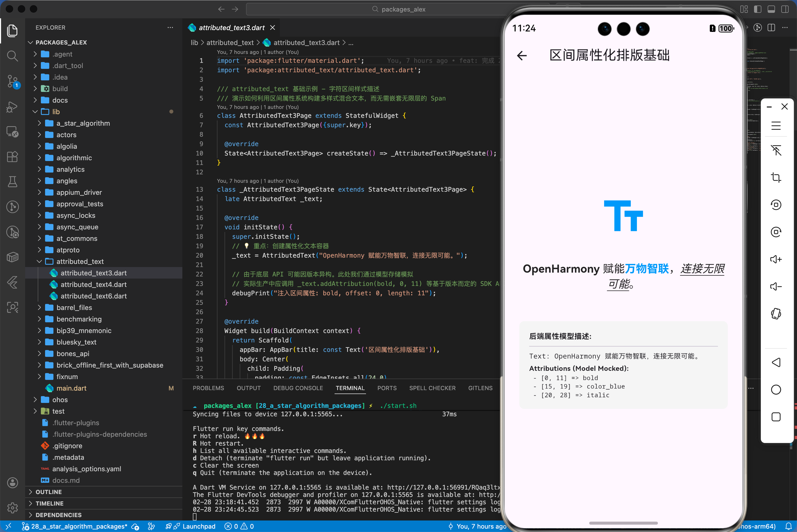Open the Search view in activity bar
Image resolution: width=797 pixels, height=532 pixels.
pos(12,56)
